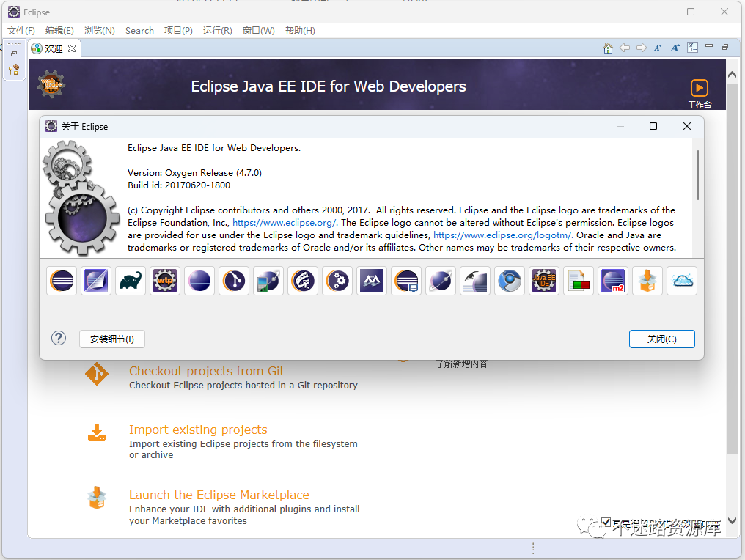745x560 pixels.
Task: Click the purple zigzag mountain plugin icon
Action: 372,281
